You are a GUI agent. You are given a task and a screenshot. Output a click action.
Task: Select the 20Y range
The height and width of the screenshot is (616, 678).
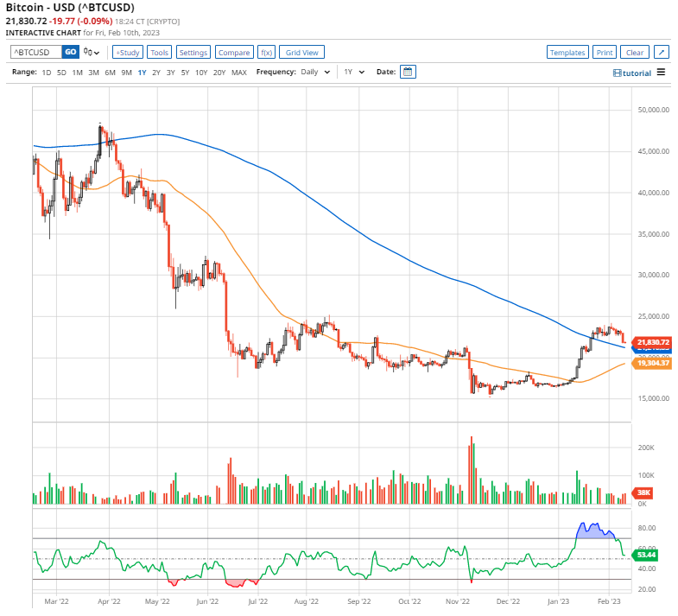point(219,73)
